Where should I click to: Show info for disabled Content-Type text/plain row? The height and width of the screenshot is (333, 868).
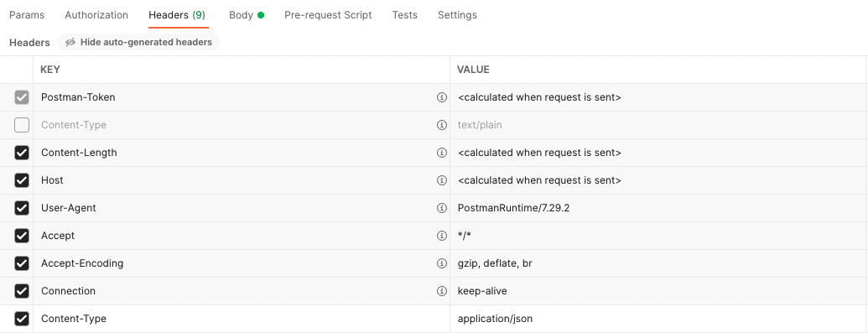(441, 125)
